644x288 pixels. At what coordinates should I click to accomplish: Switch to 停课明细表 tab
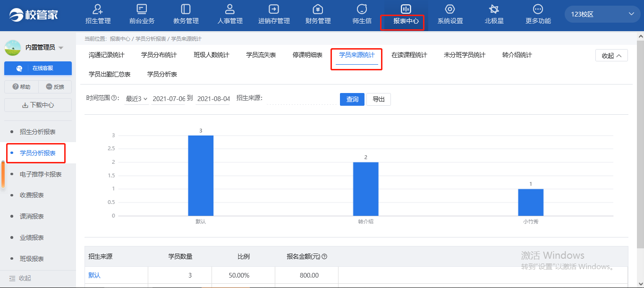click(x=308, y=55)
